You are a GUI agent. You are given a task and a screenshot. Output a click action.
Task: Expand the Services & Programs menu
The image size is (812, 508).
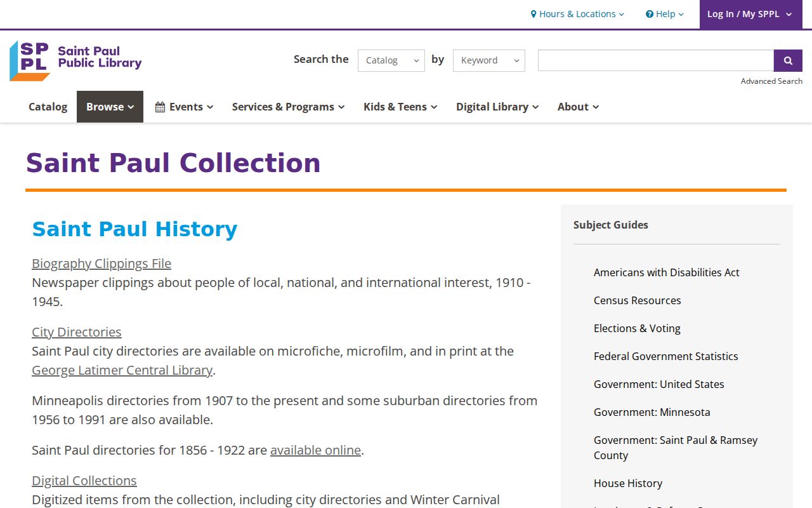(288, 107)
